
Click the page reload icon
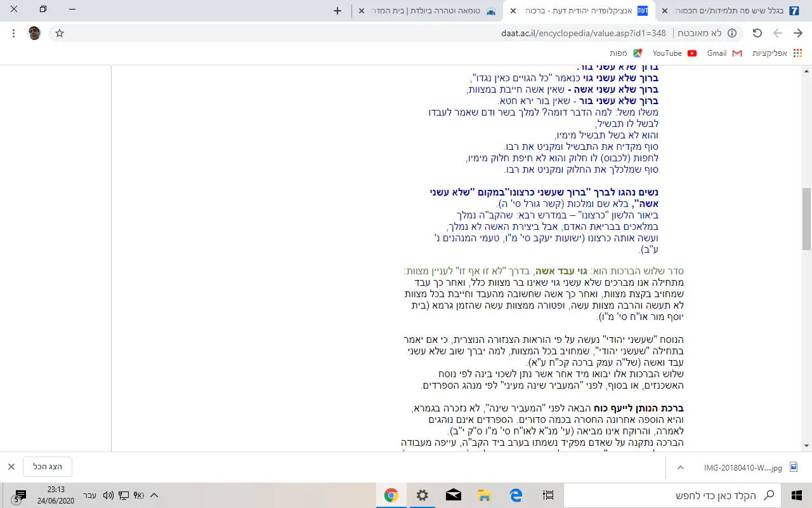[757, 33]
